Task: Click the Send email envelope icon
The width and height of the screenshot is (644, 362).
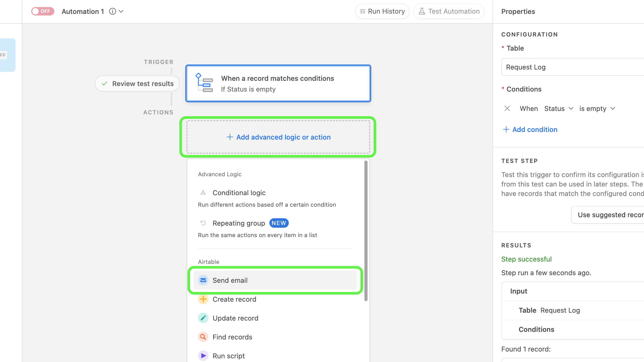Action: coord(203,280)
